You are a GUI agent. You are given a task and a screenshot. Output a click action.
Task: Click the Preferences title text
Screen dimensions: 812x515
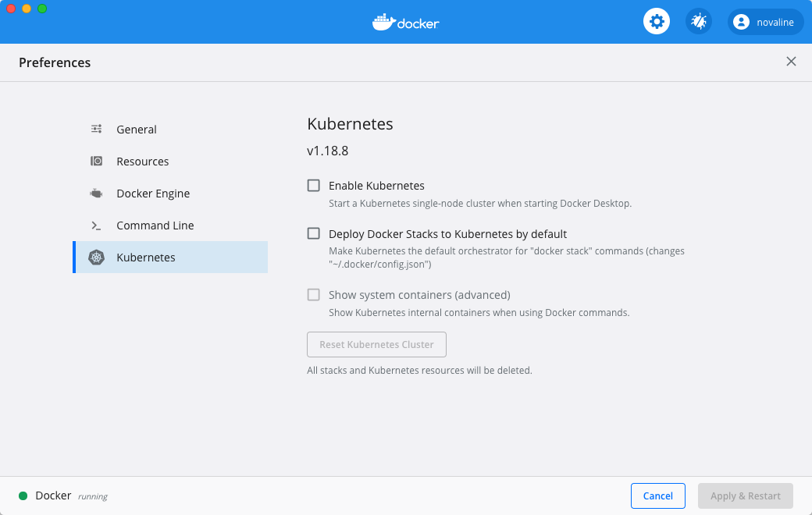[55, 62]
